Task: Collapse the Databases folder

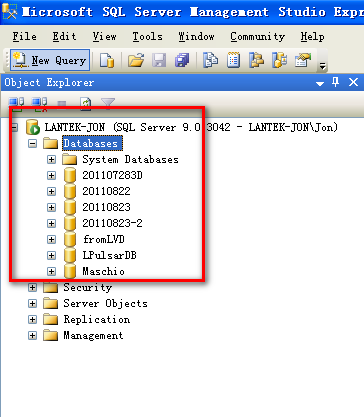Action: (32, 144)
